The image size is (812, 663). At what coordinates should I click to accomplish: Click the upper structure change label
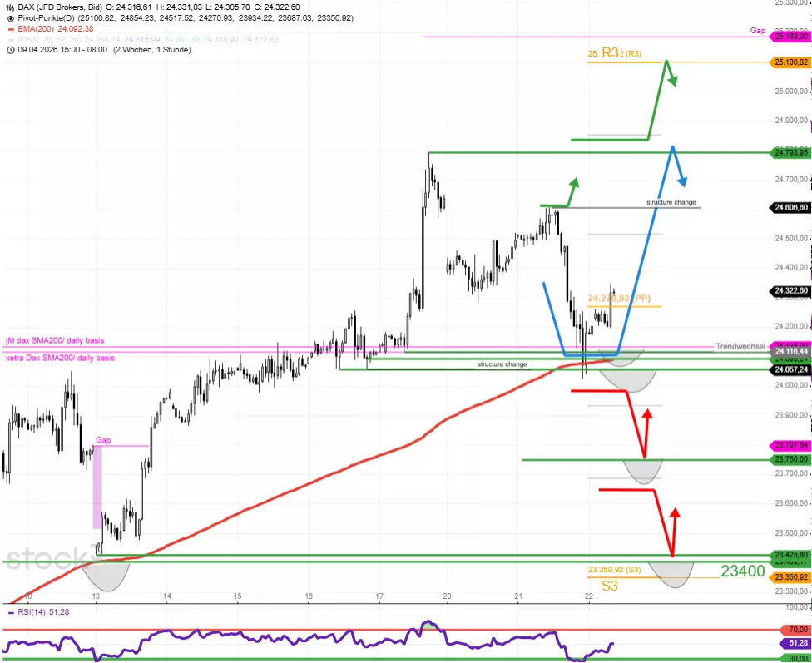[x=671, y=202]
